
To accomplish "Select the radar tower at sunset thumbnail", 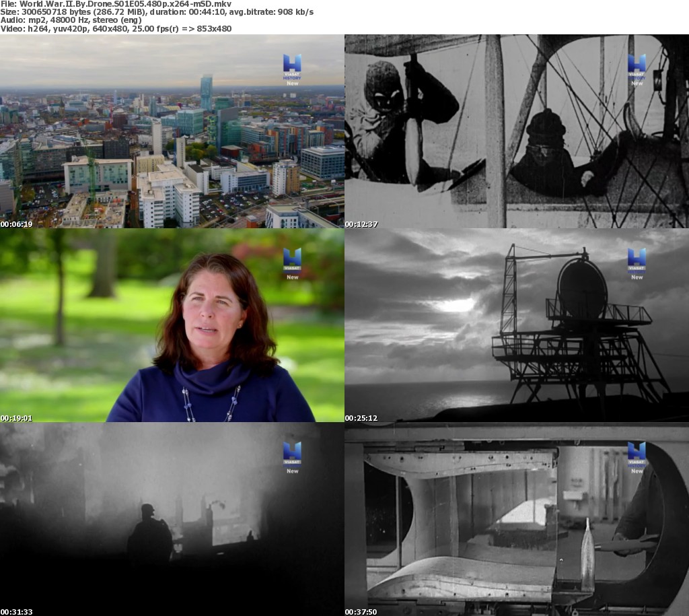I will click(516, 325).
